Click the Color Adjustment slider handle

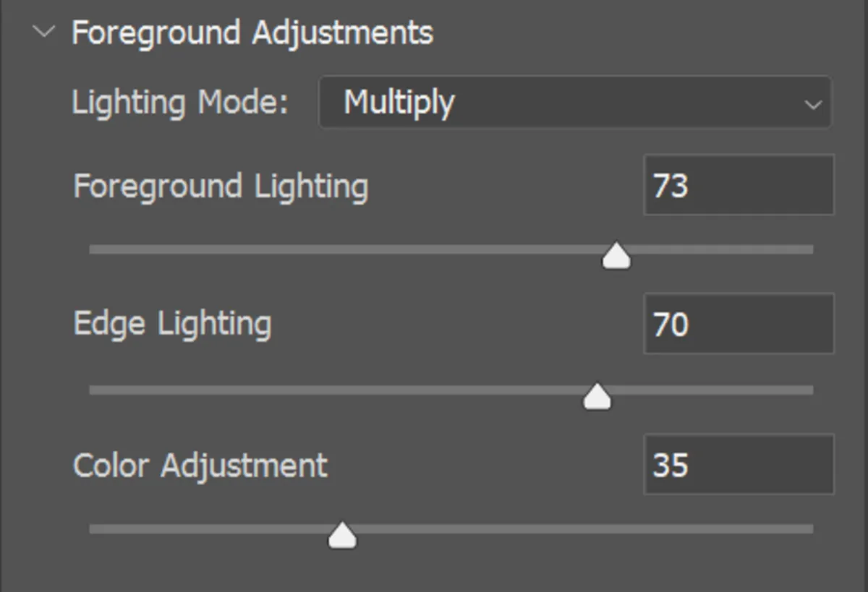point(342,535)
